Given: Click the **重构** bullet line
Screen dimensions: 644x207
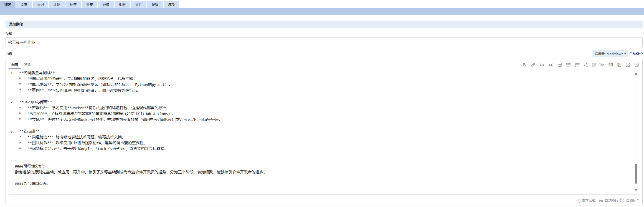Looking at the screenshot, I should pos(79,90).
